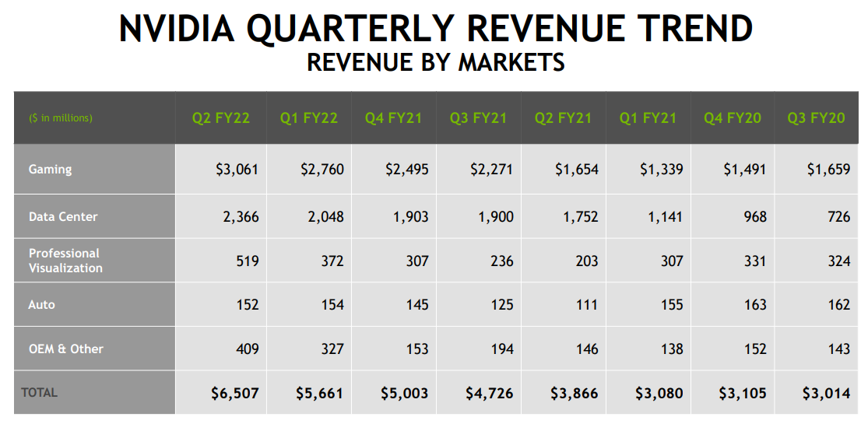This screenshot has height=424, width=868.
Task: Click Professional Visualization value 324
Action: (x=839, y=261)
